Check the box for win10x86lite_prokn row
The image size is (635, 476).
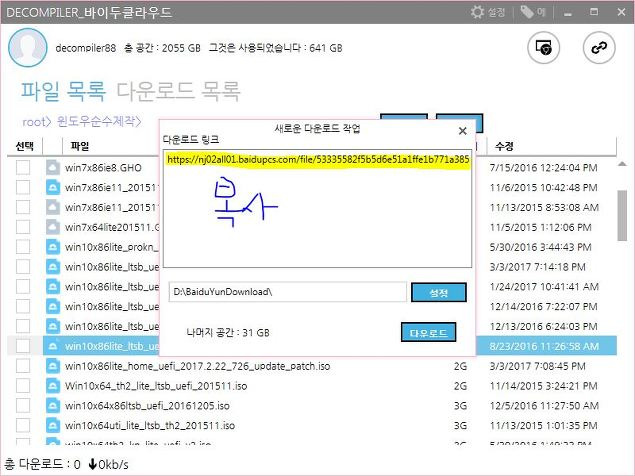coord(23,247)
